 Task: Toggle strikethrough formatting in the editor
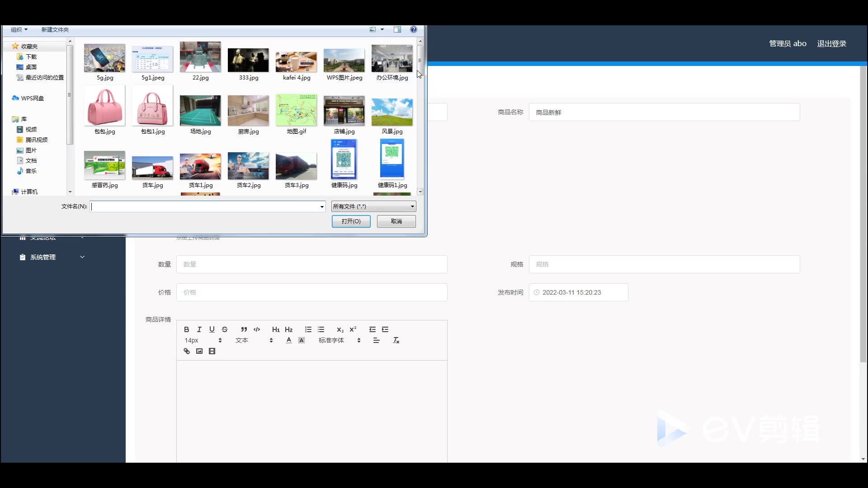click(225, 329)
